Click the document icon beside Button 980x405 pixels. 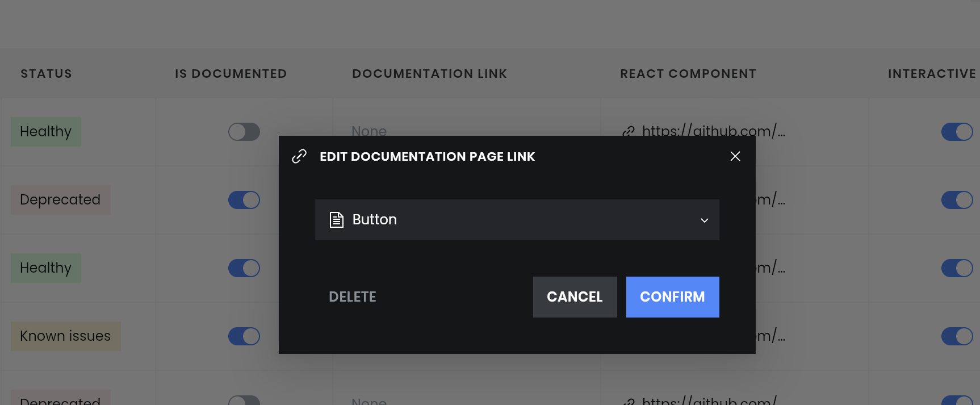tap(337, 220)
